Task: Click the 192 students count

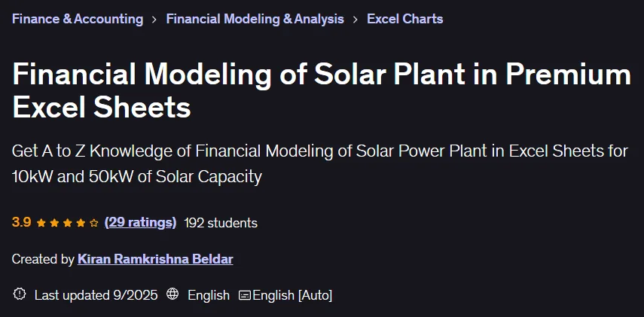Action: [221, 223]
